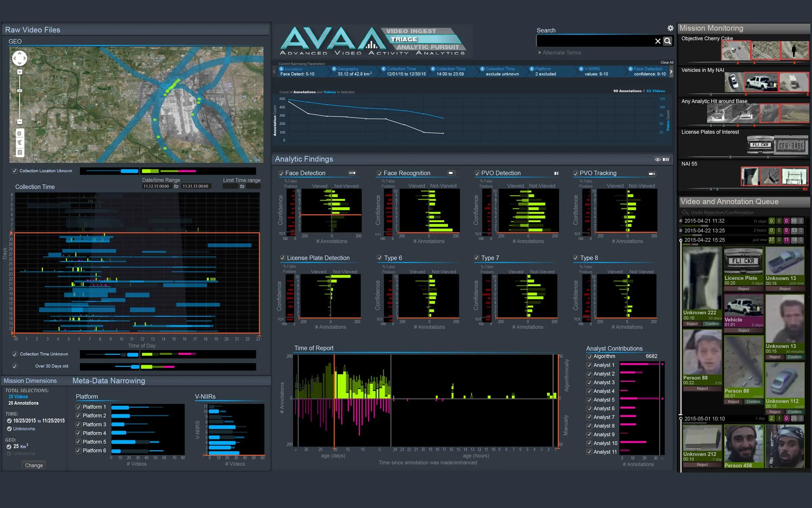The width and height of the screenshot is (812, 508).
Task: Remove the Geography narrowing filter
Action: tap(334, 69)
